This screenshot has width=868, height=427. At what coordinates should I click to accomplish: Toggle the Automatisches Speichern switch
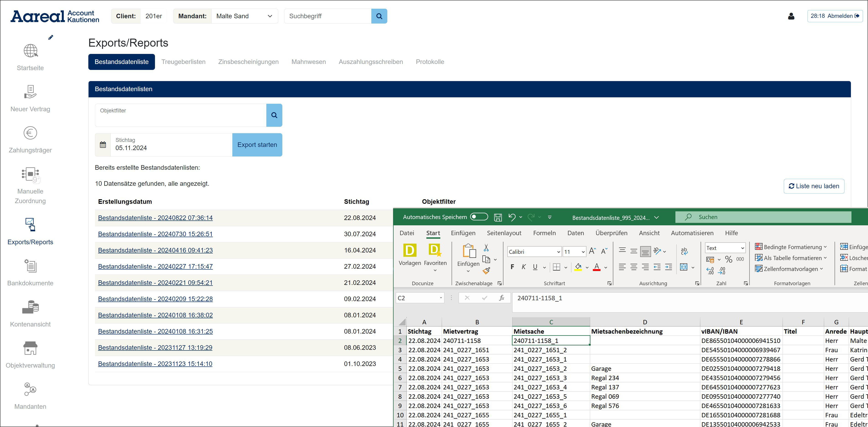(x=479, y=217)
